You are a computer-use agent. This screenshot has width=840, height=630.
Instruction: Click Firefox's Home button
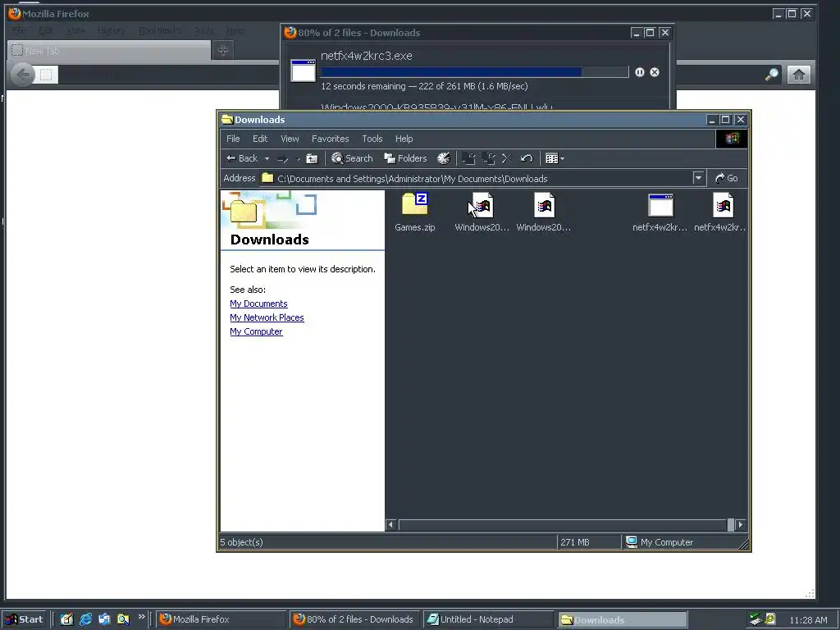[x=799, y=75]
